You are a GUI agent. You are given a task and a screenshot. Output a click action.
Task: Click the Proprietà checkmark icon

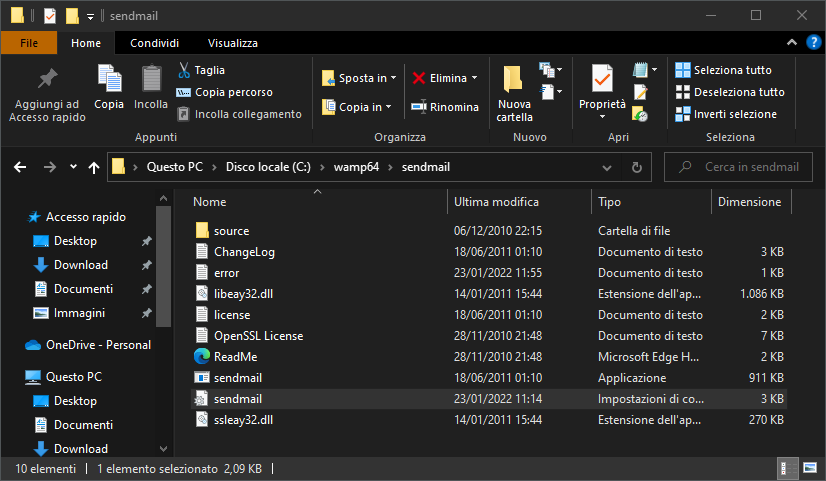click(x=602, y=79)
